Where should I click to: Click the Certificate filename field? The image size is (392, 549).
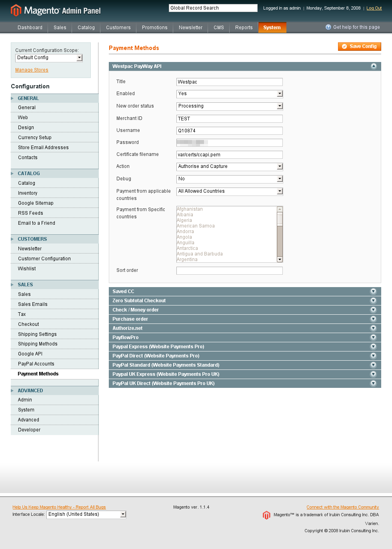(230, 155)
